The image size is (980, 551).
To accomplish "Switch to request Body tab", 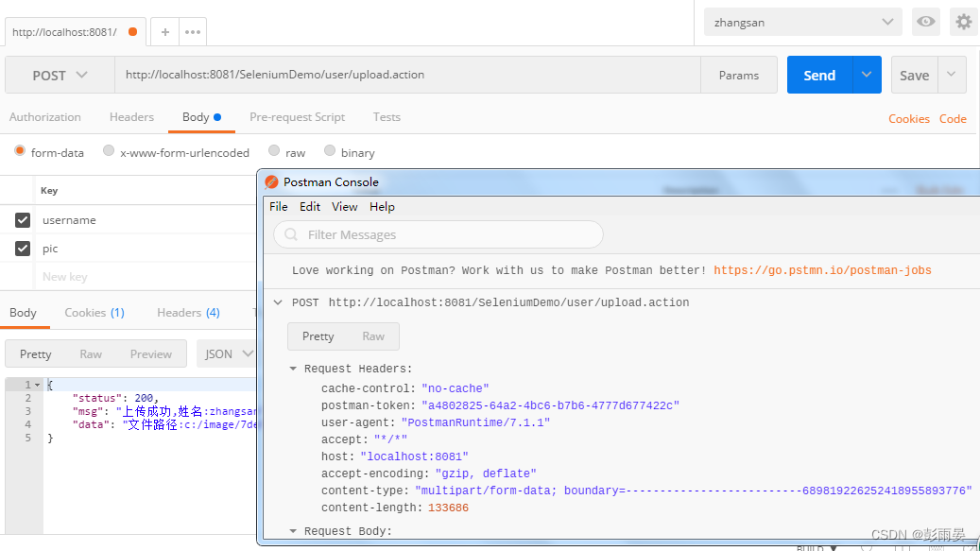I will 201,117.
